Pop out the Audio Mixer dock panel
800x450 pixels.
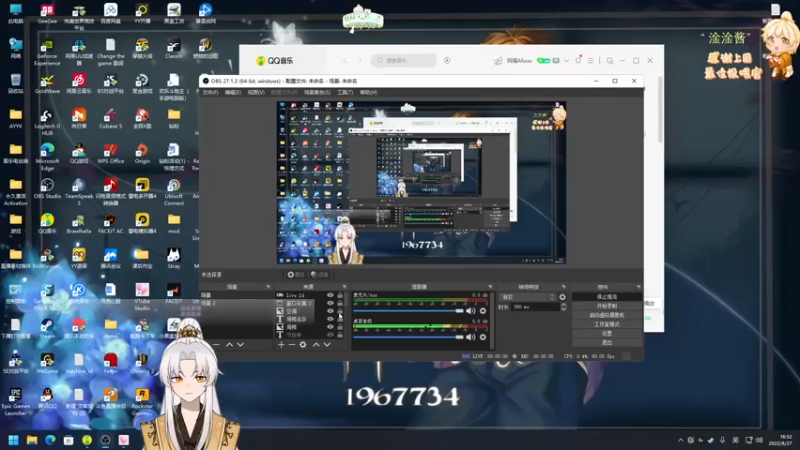(x=490, y=287)
